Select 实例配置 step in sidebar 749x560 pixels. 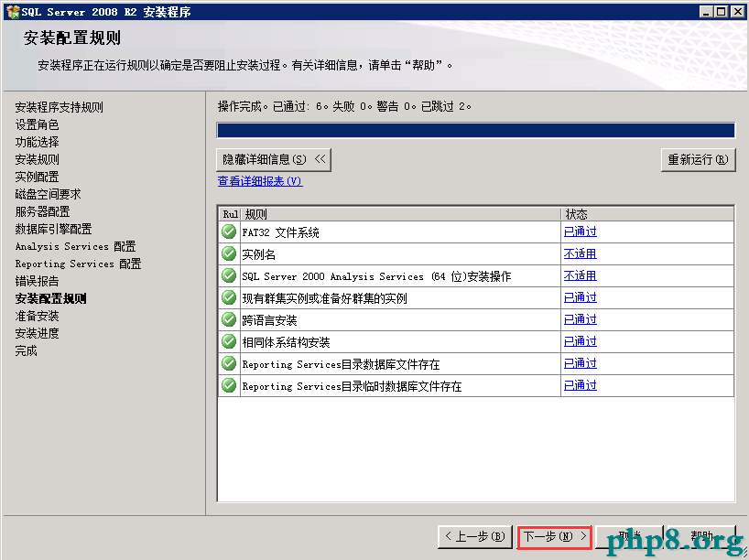pos(38,177)
